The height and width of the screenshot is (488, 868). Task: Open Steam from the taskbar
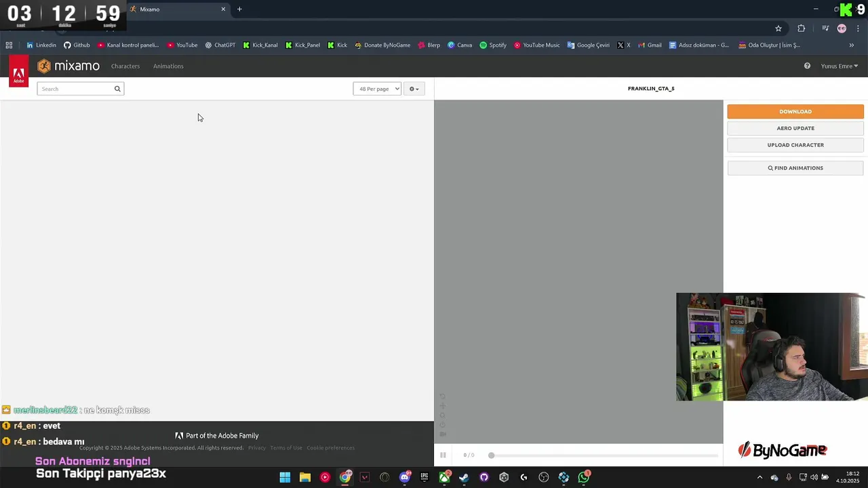click(x=464, y=477)
